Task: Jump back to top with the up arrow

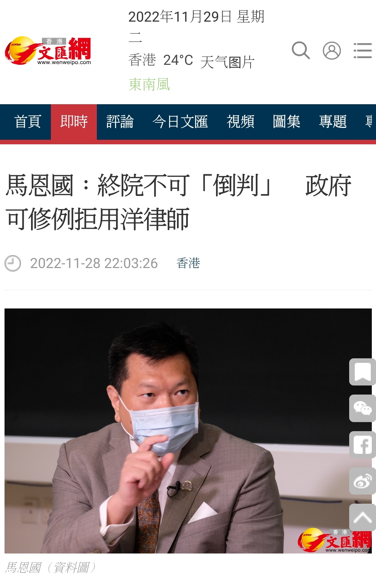Action: pos(362,517)
